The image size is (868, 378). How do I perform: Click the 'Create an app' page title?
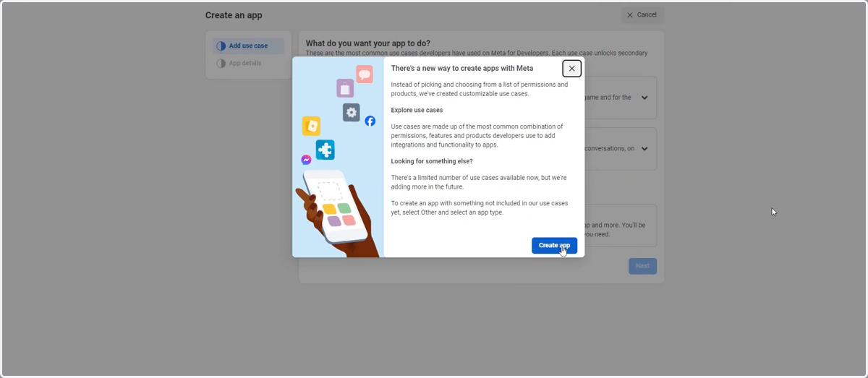[x=234, y=15]
